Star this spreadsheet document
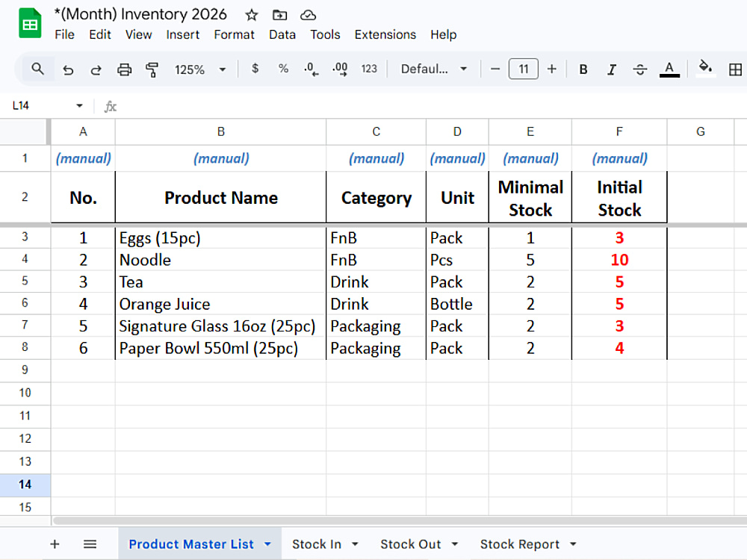Image resolution: width=747 pixels, height=560 pixels. pos(252,15)
